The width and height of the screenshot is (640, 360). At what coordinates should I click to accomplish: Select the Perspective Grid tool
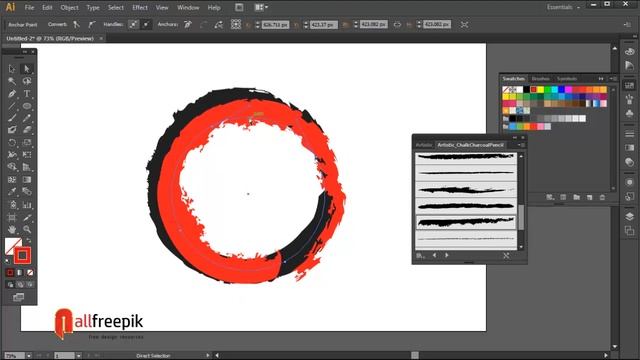point(27,167)
